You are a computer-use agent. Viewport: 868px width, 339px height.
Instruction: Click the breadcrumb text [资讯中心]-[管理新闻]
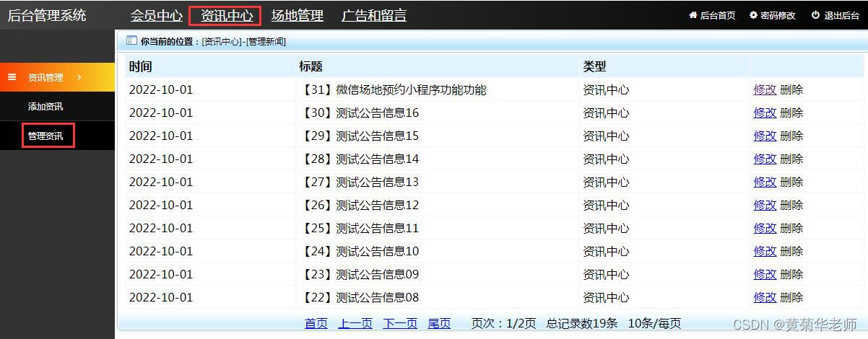(244, 41)
